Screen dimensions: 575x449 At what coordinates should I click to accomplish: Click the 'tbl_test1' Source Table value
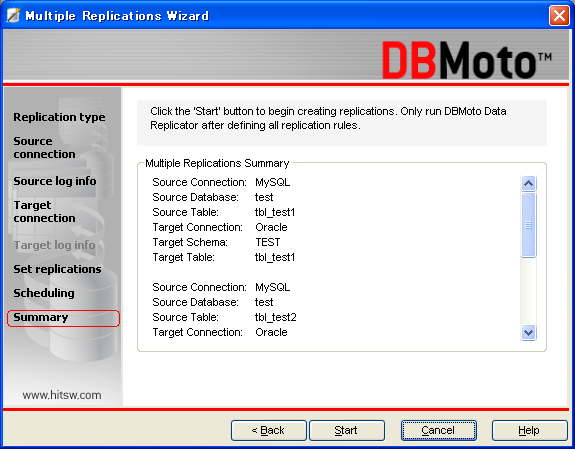[x=275, y=212]
